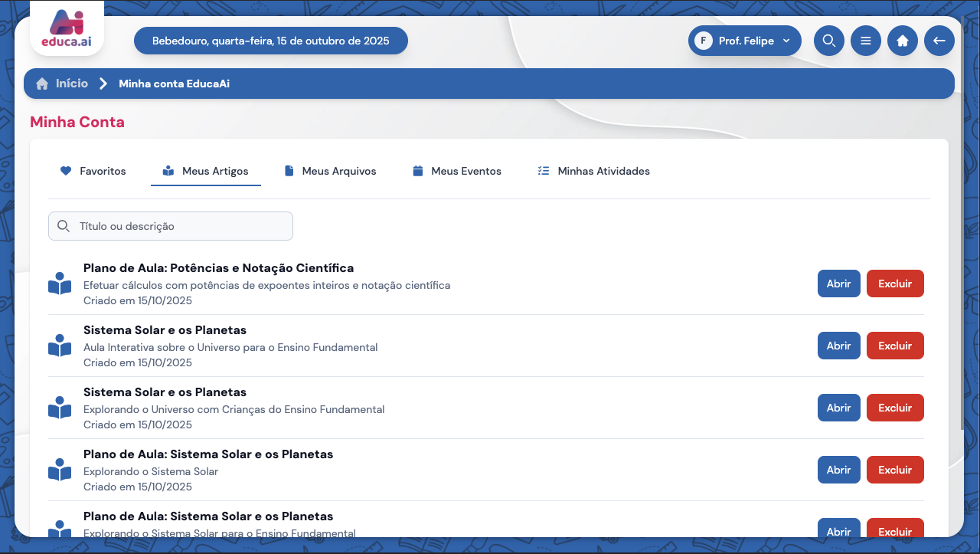Click the Título ou descrição search field
This screenshot has width=980, height=554.
point(170,226)
